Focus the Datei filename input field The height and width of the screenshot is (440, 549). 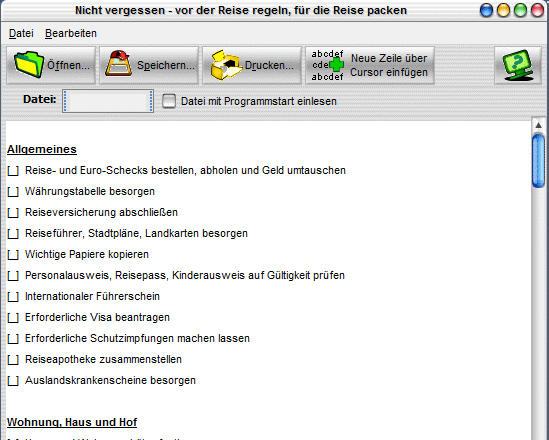[x=108, y=101]
